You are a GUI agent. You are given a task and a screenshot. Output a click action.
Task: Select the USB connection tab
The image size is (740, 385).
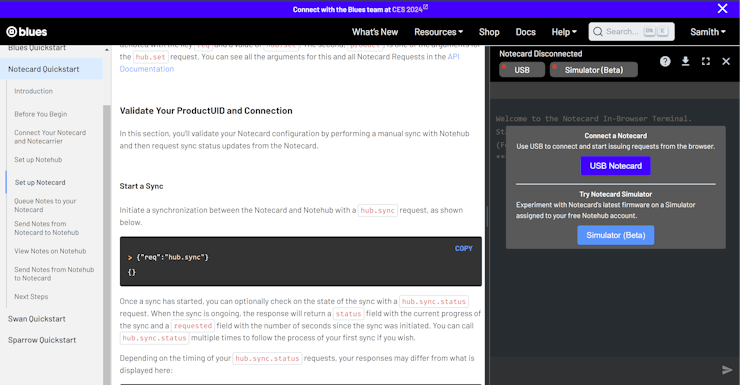click(522, 70)
